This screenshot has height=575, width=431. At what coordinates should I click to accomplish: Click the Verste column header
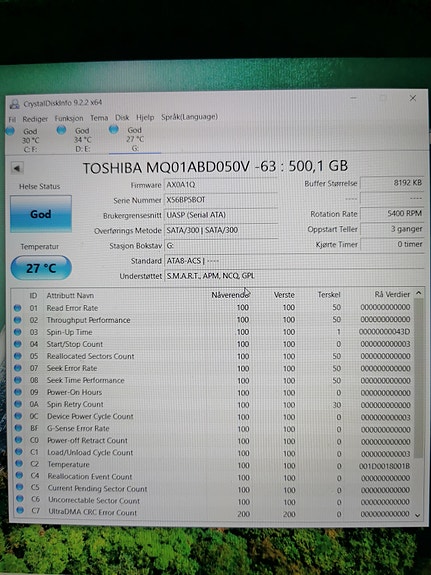pyautogui.click(x=284, y=295)
